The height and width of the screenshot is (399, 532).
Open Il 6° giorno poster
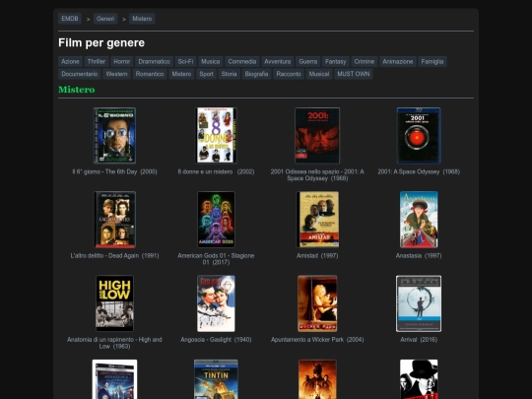pyautogui.click(x=114, y=135)
